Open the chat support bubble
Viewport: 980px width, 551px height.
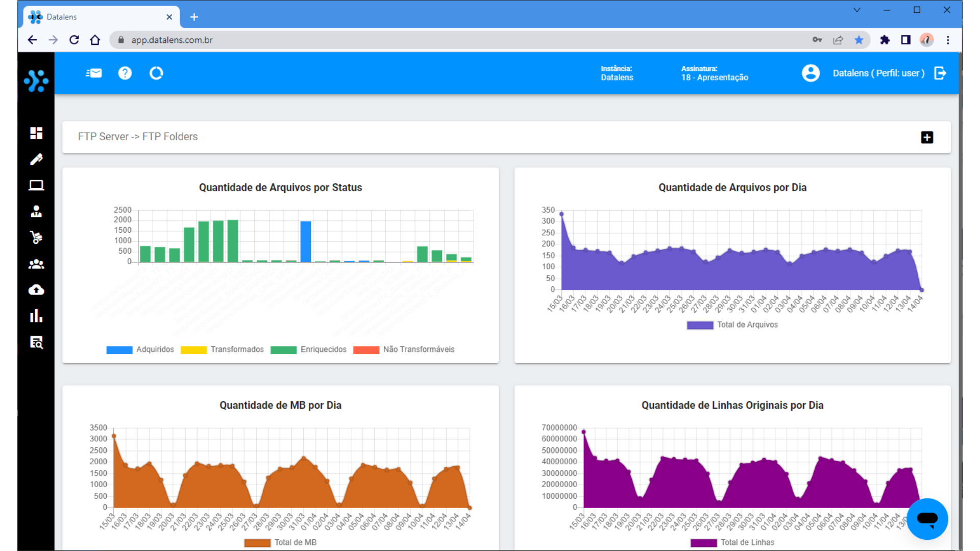[927, 519]
